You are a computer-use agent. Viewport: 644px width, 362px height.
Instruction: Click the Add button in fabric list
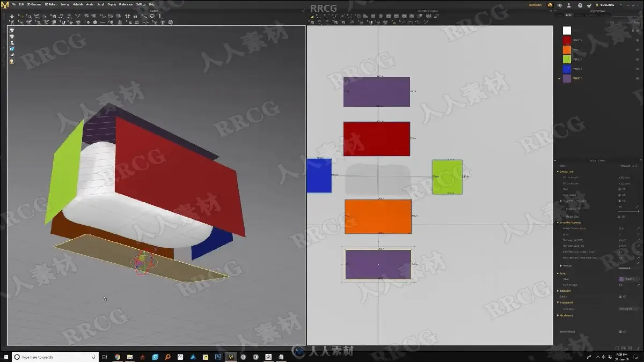pos(611,23)
